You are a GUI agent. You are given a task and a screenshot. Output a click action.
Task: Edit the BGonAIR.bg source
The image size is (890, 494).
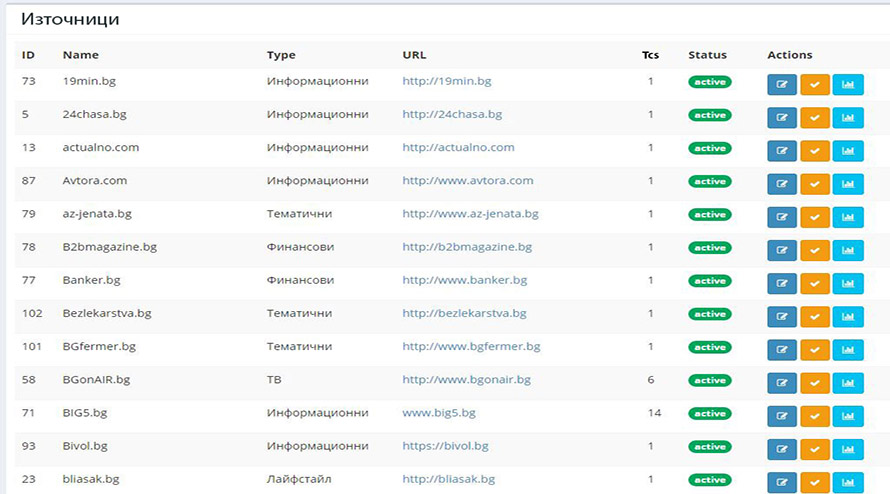pyautogui.click(x=782, y=383)
